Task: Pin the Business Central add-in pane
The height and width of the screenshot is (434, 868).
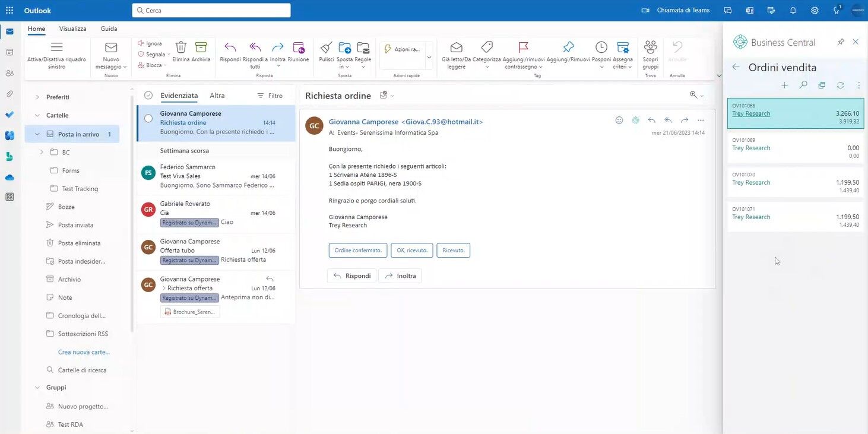Action: pos(841,42)
